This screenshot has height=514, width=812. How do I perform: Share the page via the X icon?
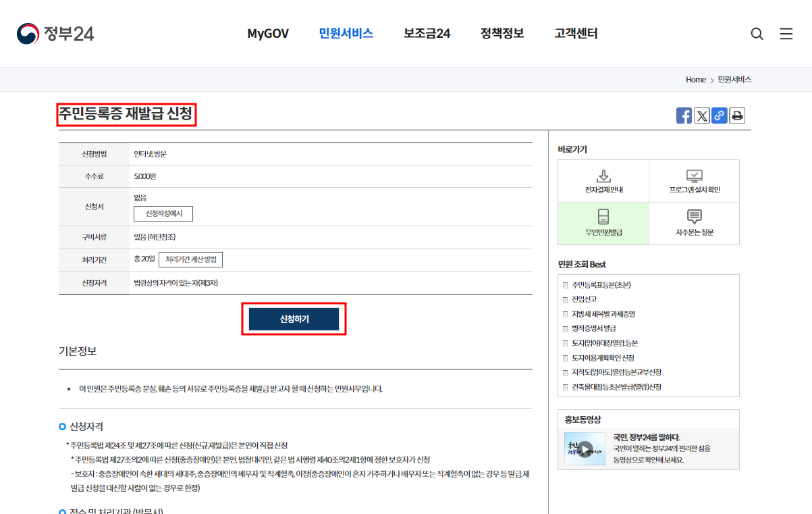(701, 115)
